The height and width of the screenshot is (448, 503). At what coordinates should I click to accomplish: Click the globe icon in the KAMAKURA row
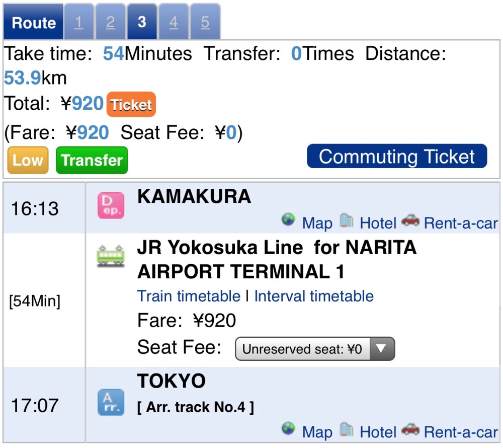coord(288,220)
